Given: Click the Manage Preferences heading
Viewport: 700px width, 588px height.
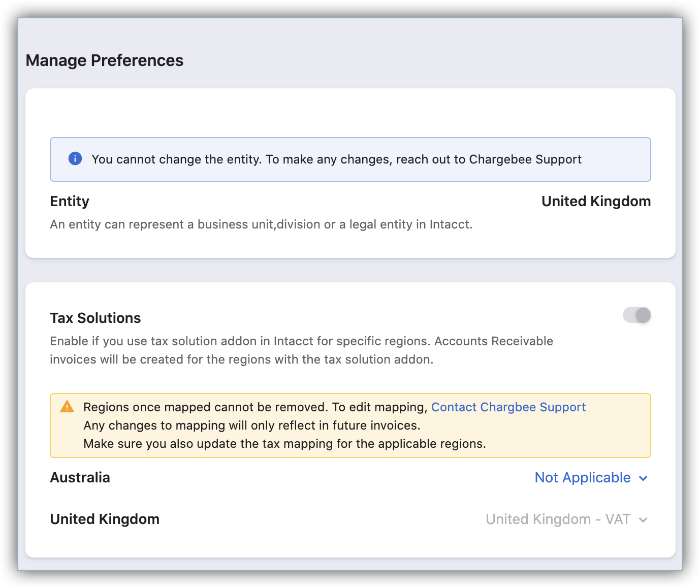Looking at the screenshot, I should tap(105, 60).
